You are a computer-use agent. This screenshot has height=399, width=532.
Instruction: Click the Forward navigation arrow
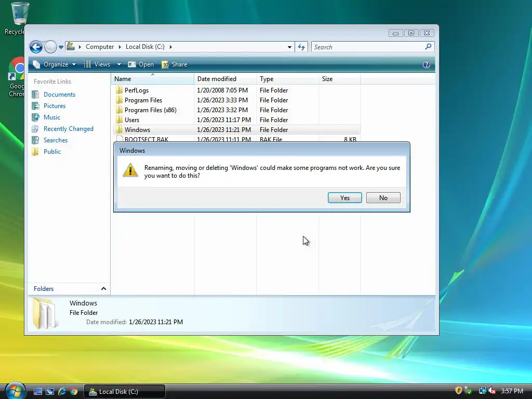pyautogui.click(x=50, y=47)
